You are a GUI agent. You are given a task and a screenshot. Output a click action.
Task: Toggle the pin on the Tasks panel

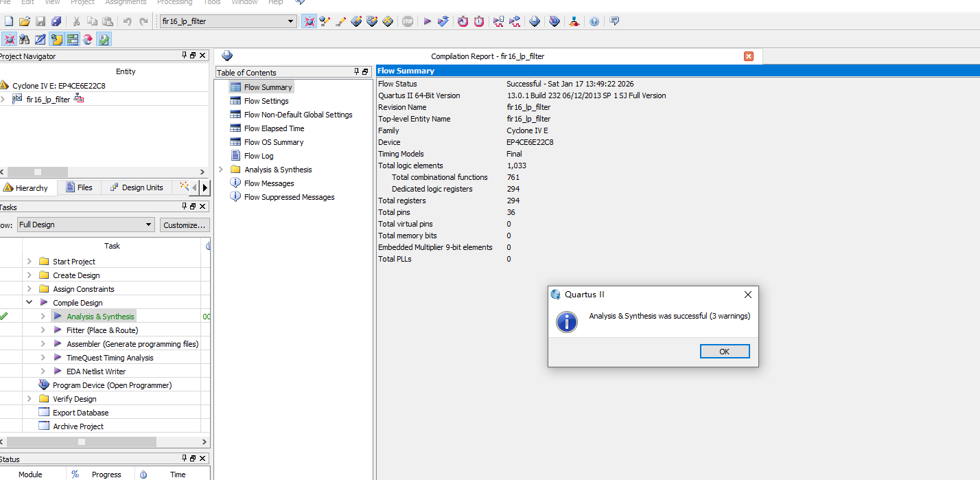click(185, 207)
